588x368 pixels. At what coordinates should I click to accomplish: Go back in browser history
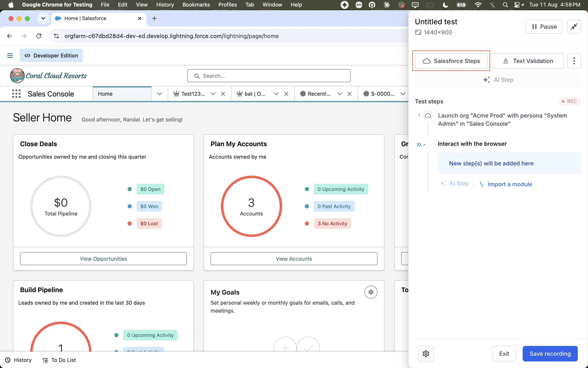(x=9, y=36)
